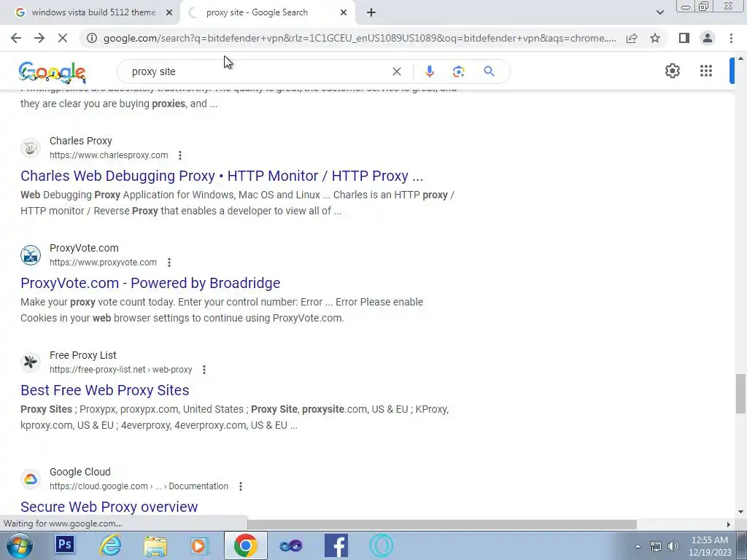747x560 pixels.
Task: Click the scroll down arrow on the page scrollbar
Action: [x=740, y=512]
